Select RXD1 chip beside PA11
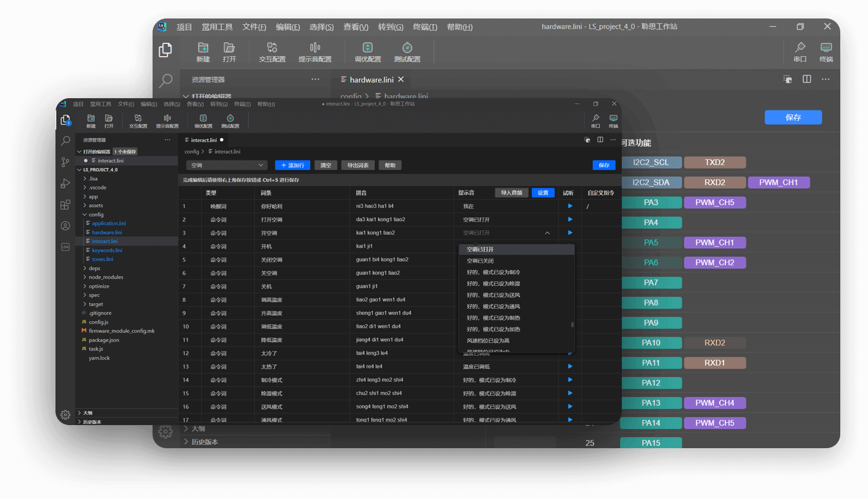Viewport: 868px width, 499px height. (x=715, y=363)
